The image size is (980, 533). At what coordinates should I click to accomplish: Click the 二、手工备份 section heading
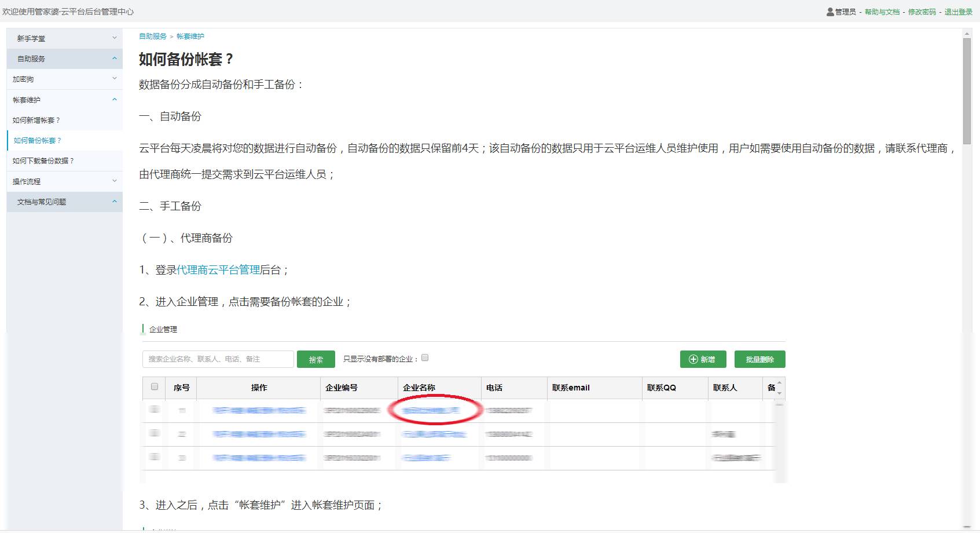click(x=170, y=206)
